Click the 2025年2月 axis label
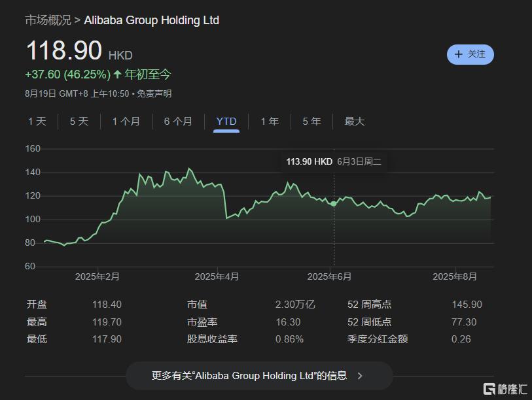Screen dimensions: 532x400 98,276
